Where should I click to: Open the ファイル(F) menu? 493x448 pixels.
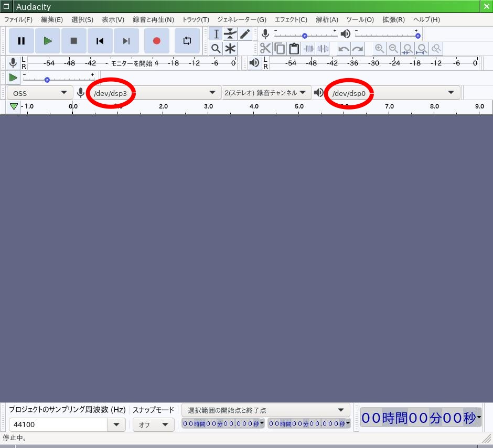[x=18, y=19]
